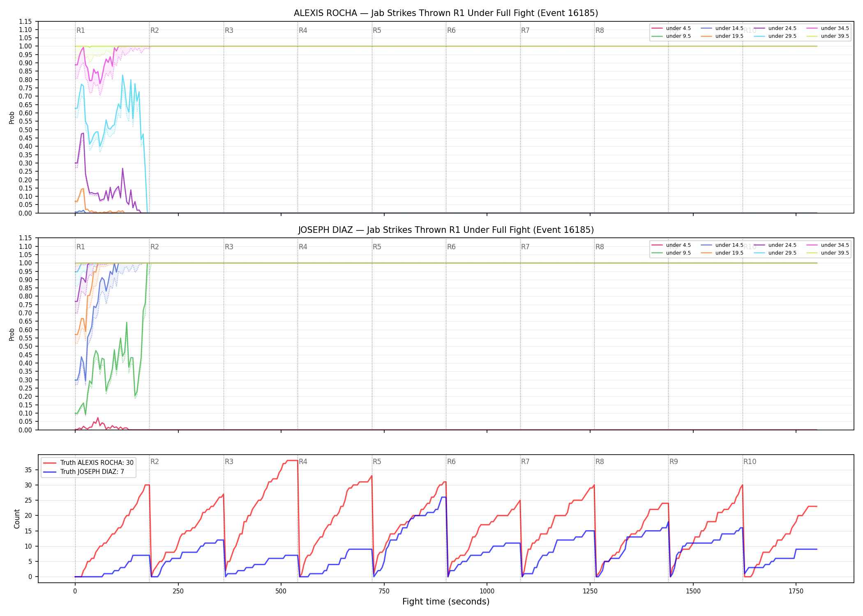Click the R1 round marker in Alexis Rocha chart
The image size is (863, 616).
[x=81, y=30]
